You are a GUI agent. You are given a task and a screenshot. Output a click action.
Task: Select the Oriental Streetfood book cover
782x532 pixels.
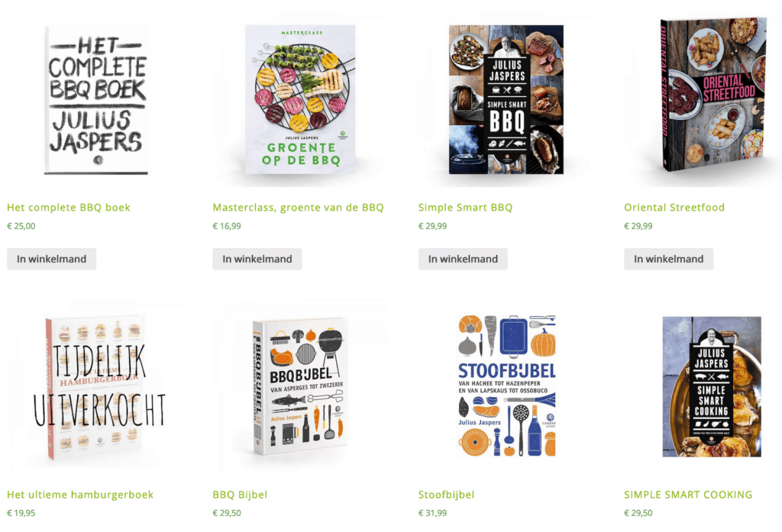[x=713, y=95]
